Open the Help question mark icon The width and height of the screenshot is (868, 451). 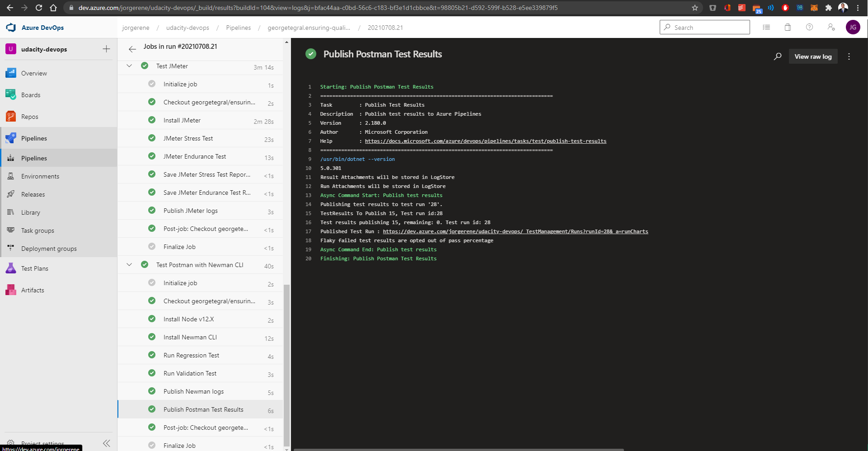pos(809,27)
